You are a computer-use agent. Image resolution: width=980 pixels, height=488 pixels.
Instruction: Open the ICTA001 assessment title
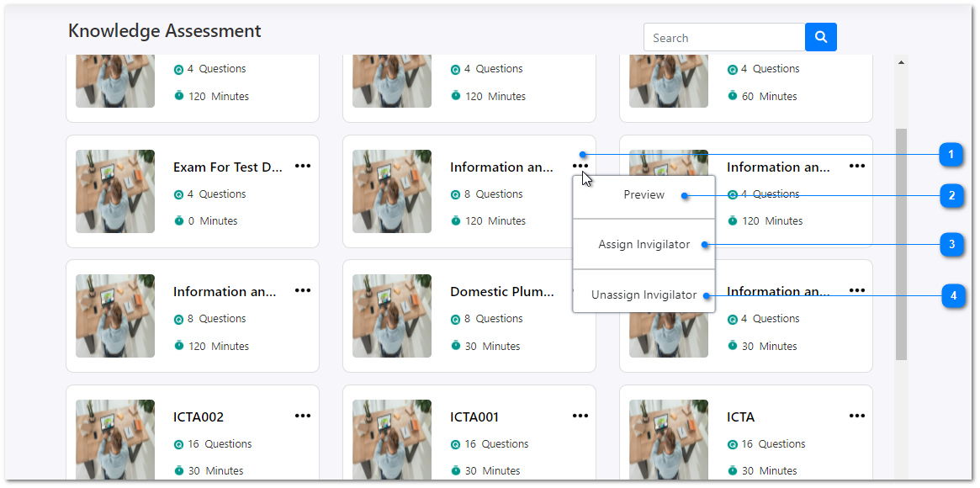pos(475,417)
